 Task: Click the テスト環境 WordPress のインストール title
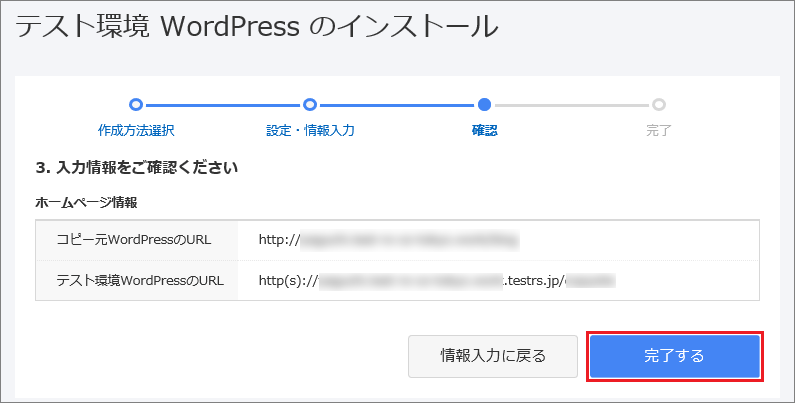257,26
